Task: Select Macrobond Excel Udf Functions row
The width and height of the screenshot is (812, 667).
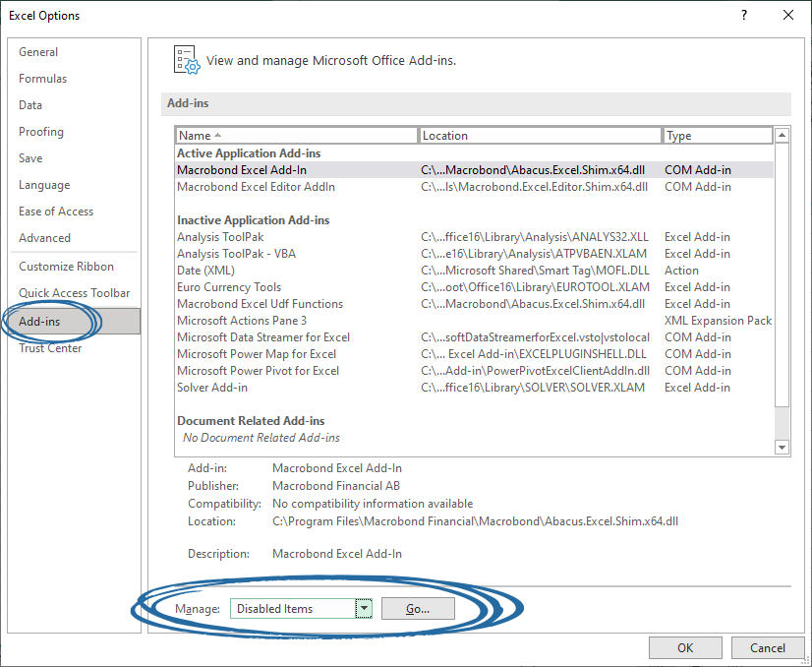Action: (x=475, y=304)
